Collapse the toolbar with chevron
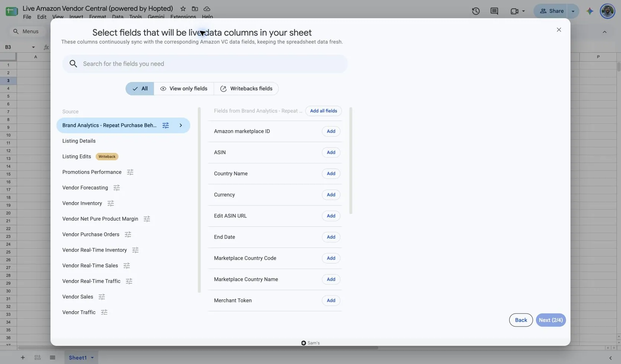This screenshot has height=364, width=621. click(x=605, y=32)
